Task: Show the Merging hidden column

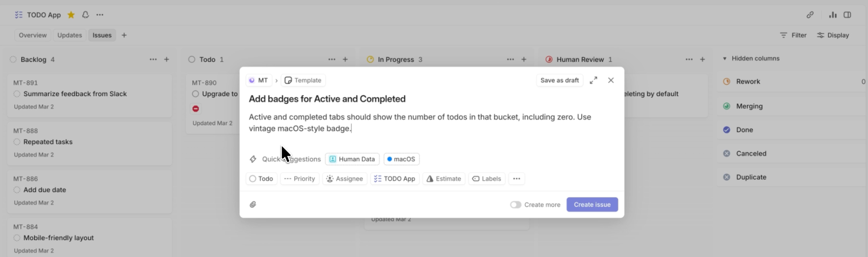Action: 792,106
